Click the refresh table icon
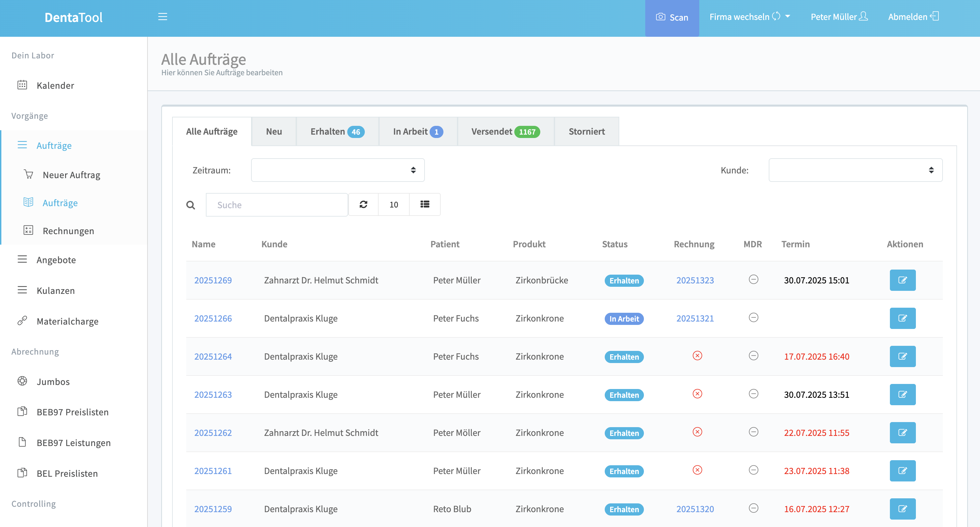Screen dimensions: 980x527 363,204
